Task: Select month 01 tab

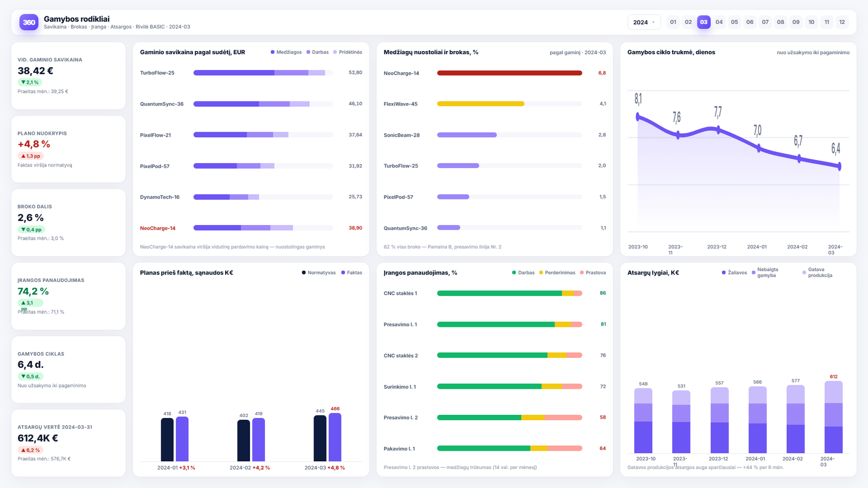Action: click(x=673, y=22)
